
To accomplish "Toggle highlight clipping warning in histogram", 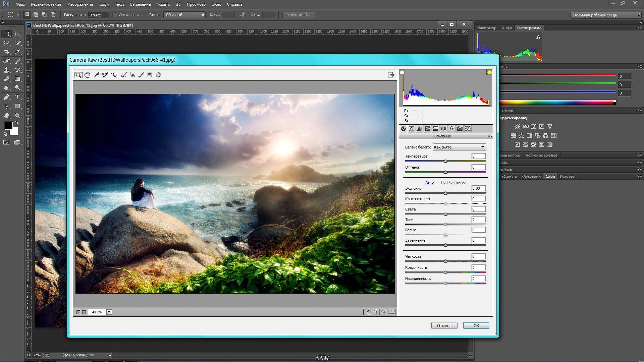I will coord(489,72).
